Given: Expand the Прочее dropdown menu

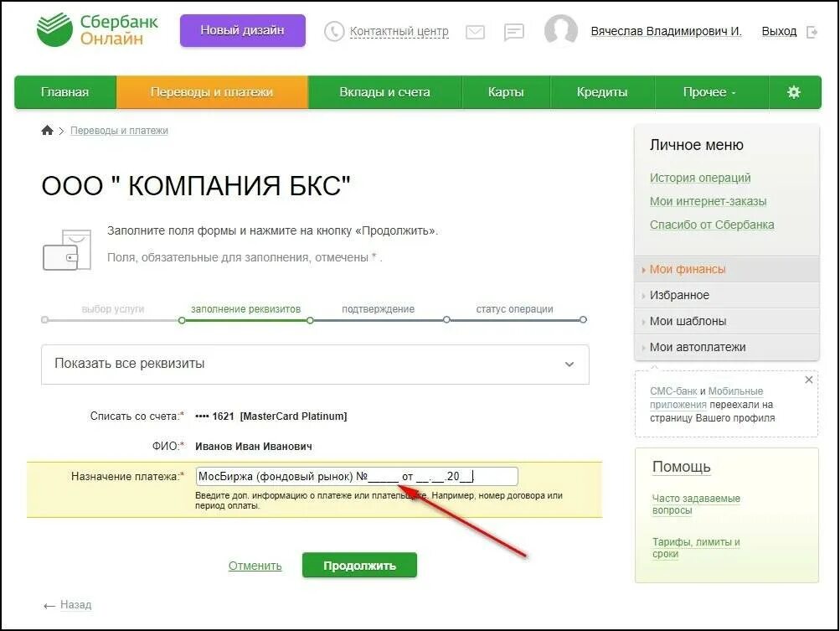Looking at the screenshot, I should click(x=711, y=92).
